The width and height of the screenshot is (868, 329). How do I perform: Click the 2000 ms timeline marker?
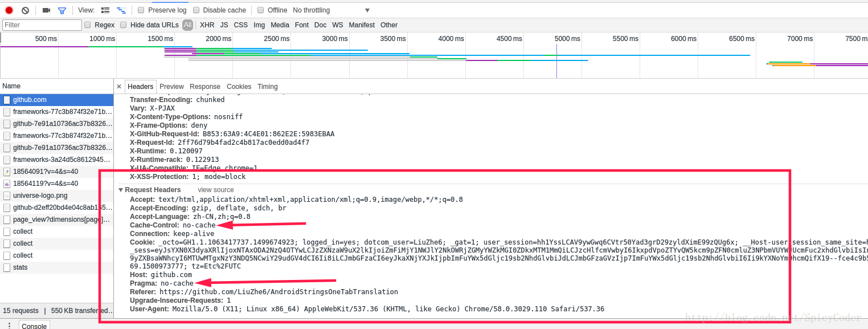click(x=219, y=39)
